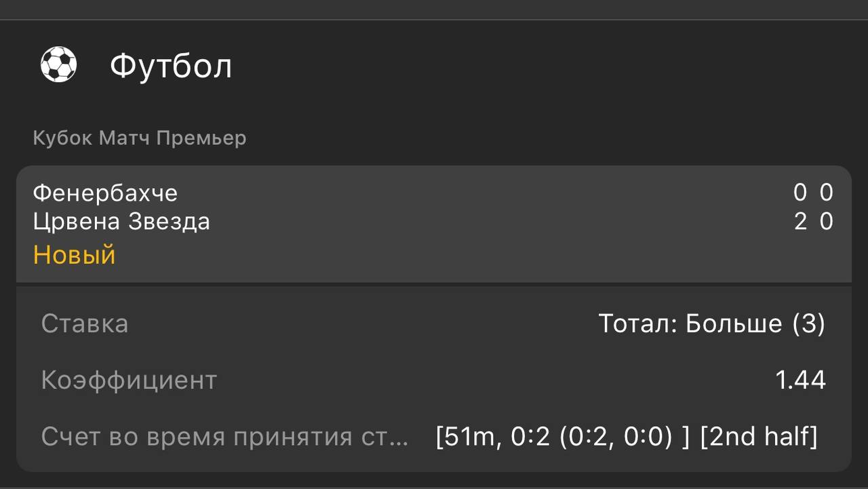Click the [2nd half] period indicator
This screenshot has width=868, height=489.
coord(759,437)
